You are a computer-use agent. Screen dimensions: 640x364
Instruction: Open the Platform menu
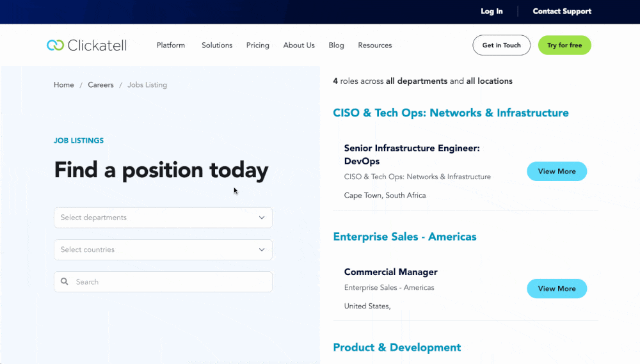click(x=171, y=45)
